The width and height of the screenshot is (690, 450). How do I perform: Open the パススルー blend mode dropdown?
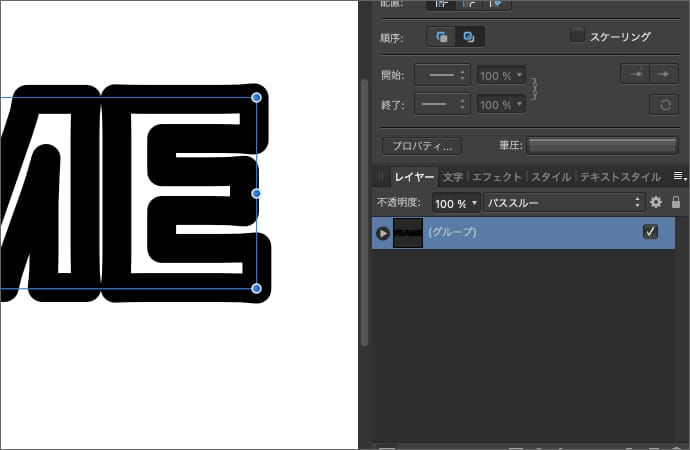tap(564, 202)
